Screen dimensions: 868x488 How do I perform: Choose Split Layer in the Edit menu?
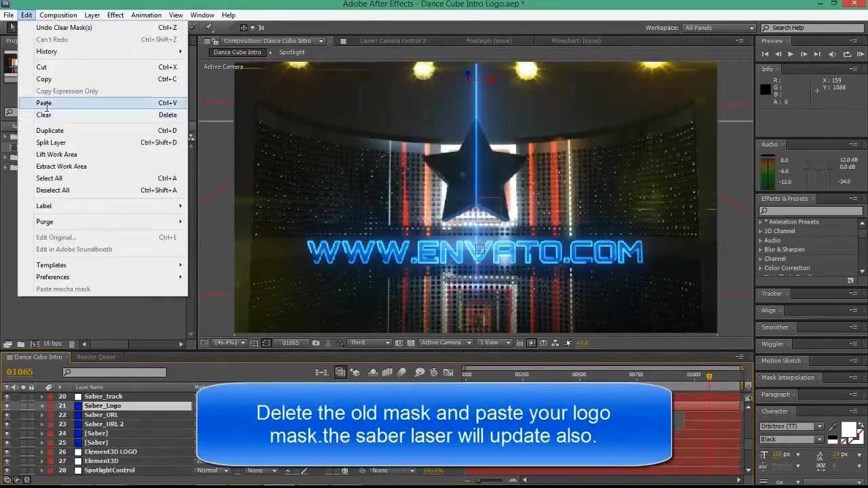pos(102,143)
